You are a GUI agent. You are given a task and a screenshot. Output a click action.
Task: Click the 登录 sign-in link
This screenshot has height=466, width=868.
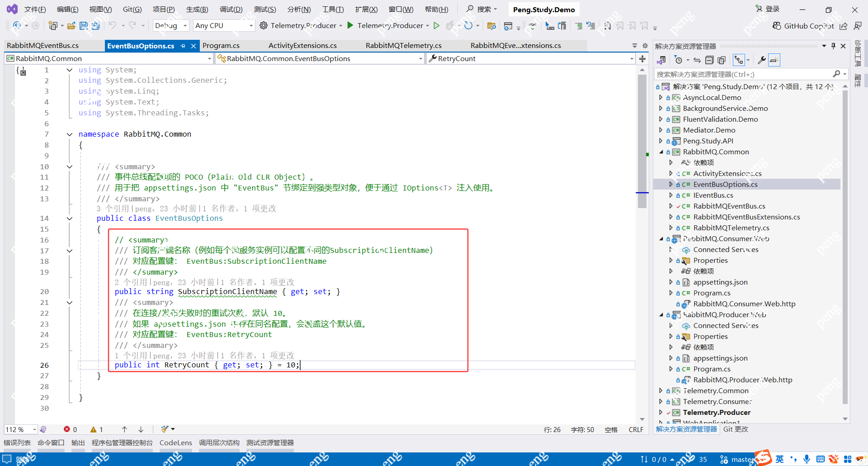pos(767,9)
